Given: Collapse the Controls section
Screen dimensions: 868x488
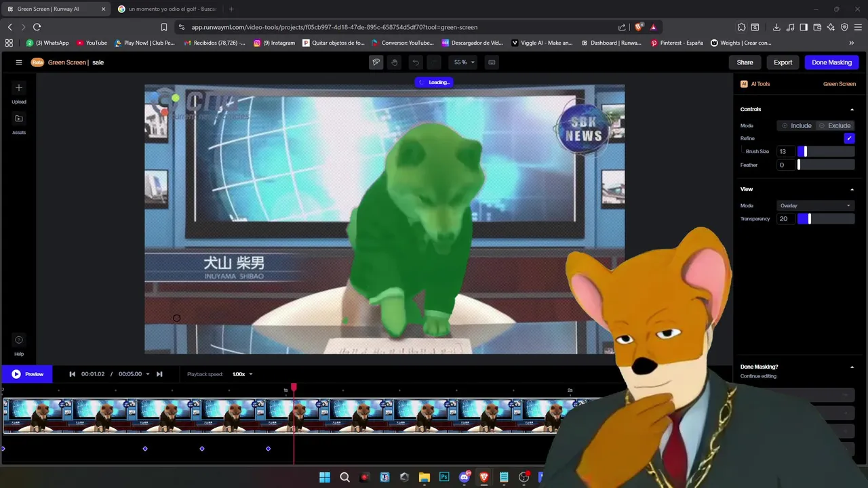Looking at the screenshot, I should pos(852,109).
